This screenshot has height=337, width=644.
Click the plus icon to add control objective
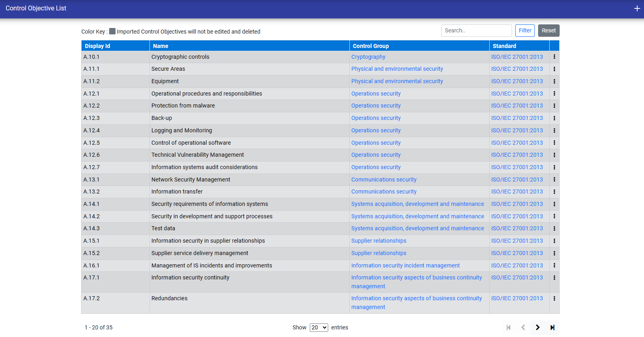point(637,8)
